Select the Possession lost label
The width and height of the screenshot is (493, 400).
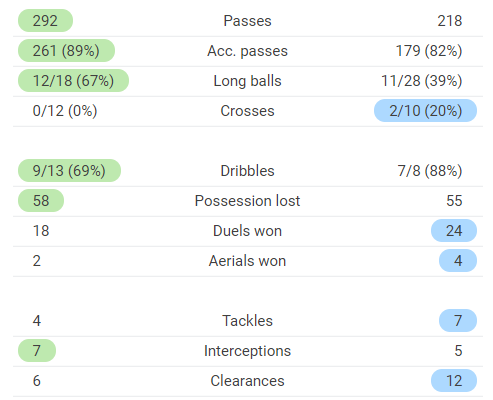click(247, 201)
